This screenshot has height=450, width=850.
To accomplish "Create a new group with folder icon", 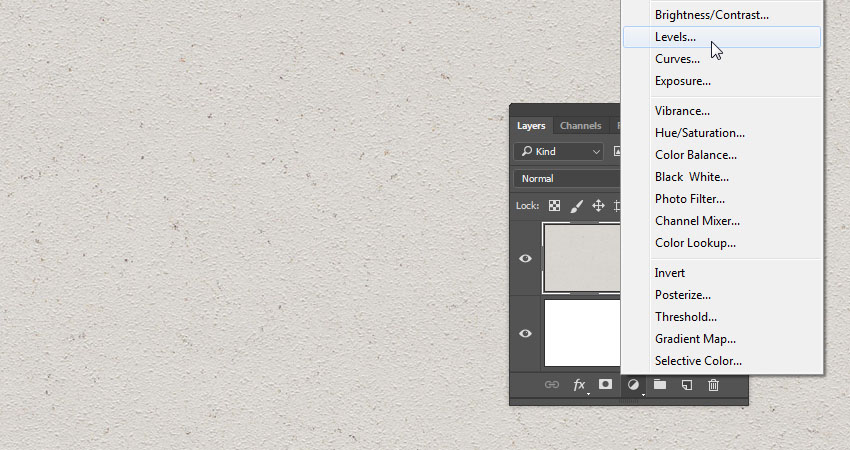I will tap(660, 384).
